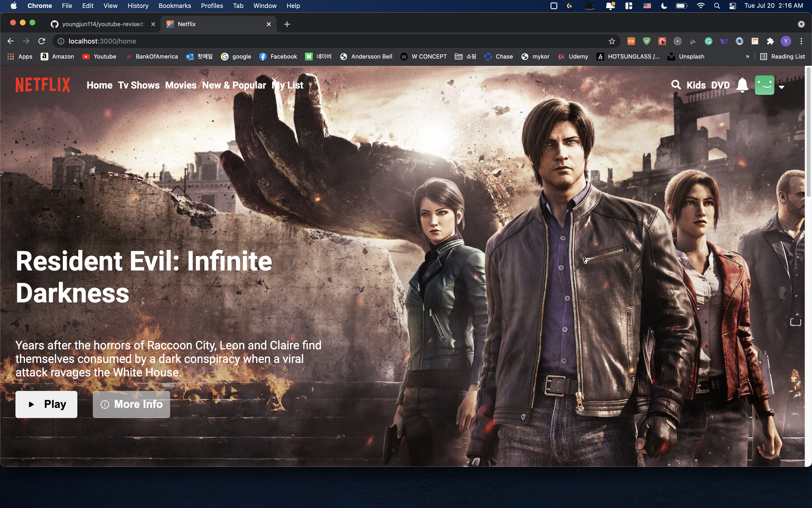Click the More Info button
812x508 pixels.
tap(131, 404)
